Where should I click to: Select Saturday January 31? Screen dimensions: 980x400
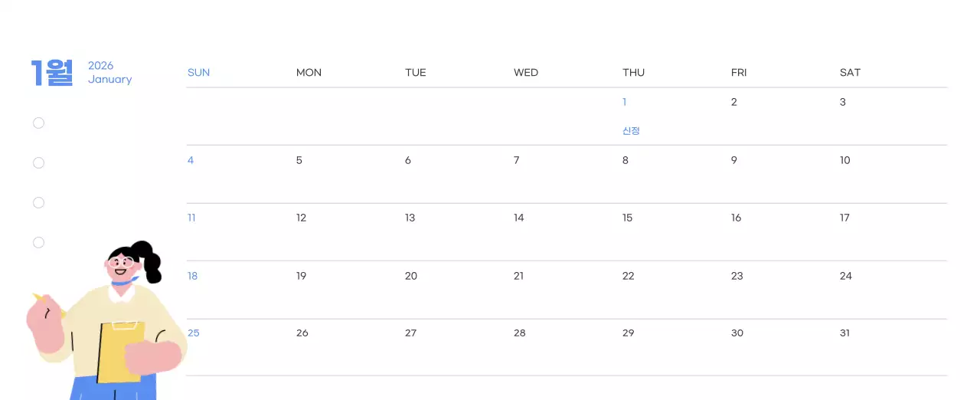(845, 333)
